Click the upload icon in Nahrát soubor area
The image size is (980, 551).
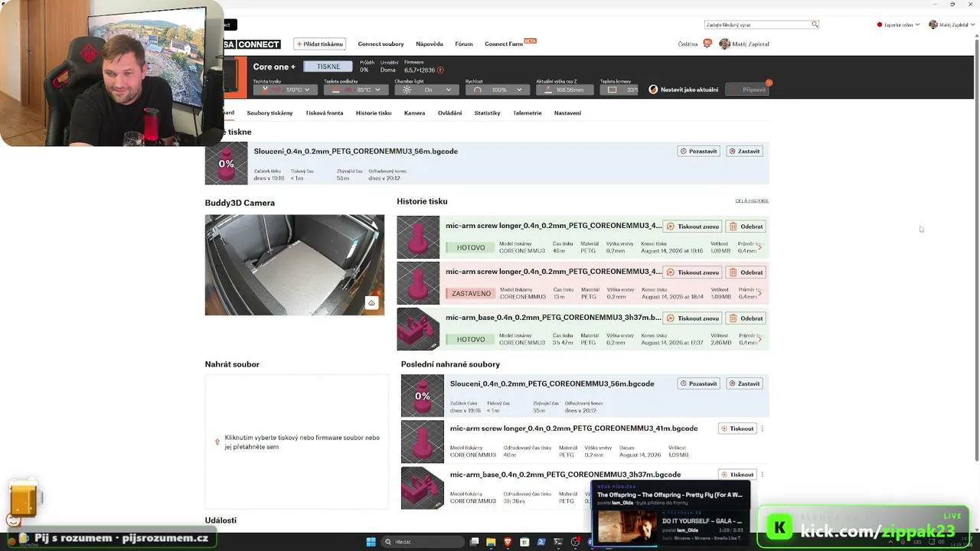coord(217,442)
